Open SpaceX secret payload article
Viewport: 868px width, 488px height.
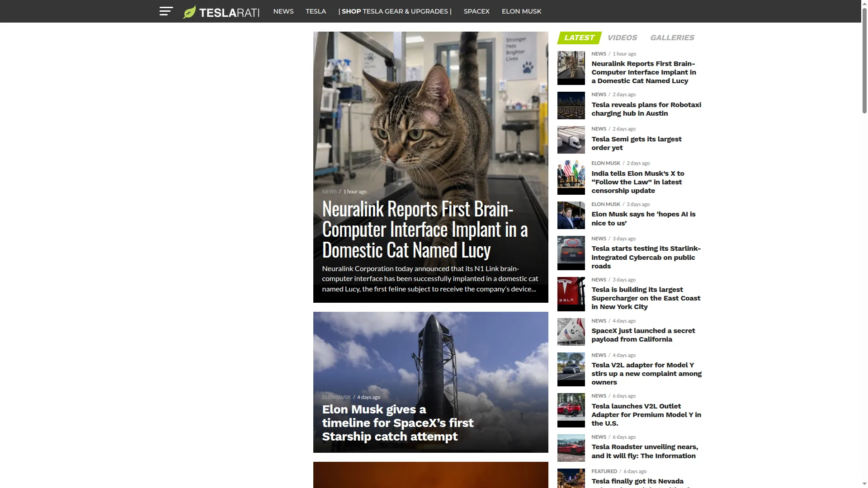tap(643, 335)
